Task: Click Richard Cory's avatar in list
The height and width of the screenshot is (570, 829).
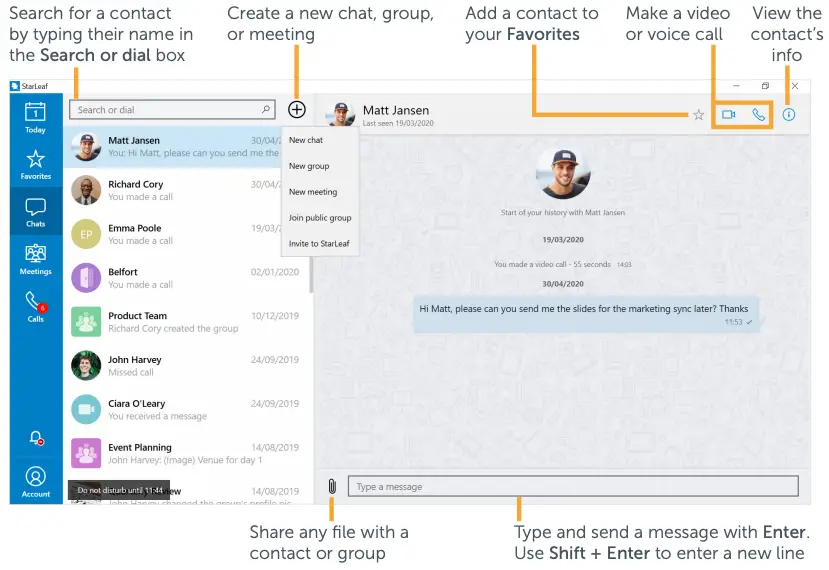Action: pyautogui.click(x=86, y=190)
